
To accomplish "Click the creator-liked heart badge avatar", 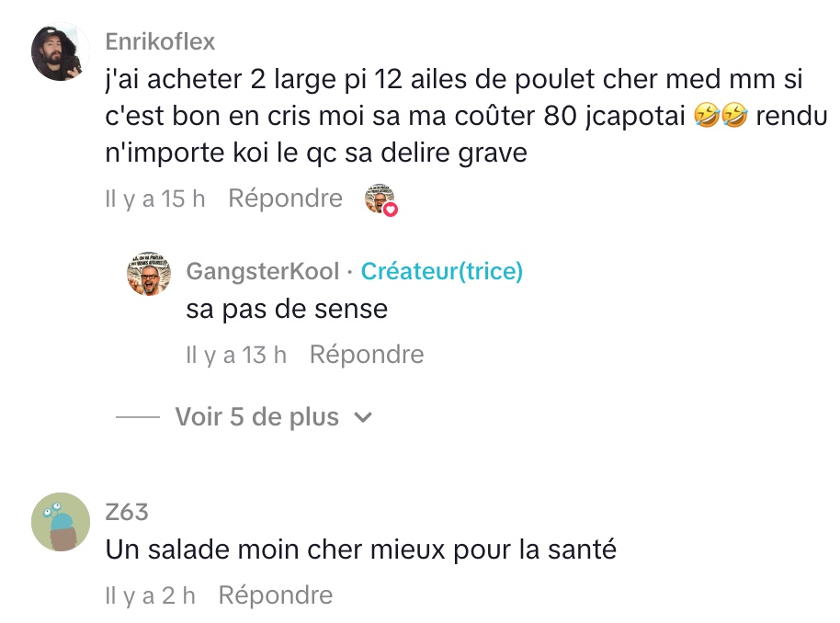I will [380, 199].
